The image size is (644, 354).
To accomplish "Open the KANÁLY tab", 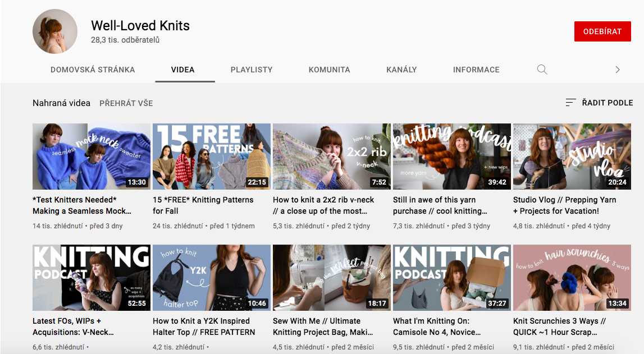I will (401, 70).
